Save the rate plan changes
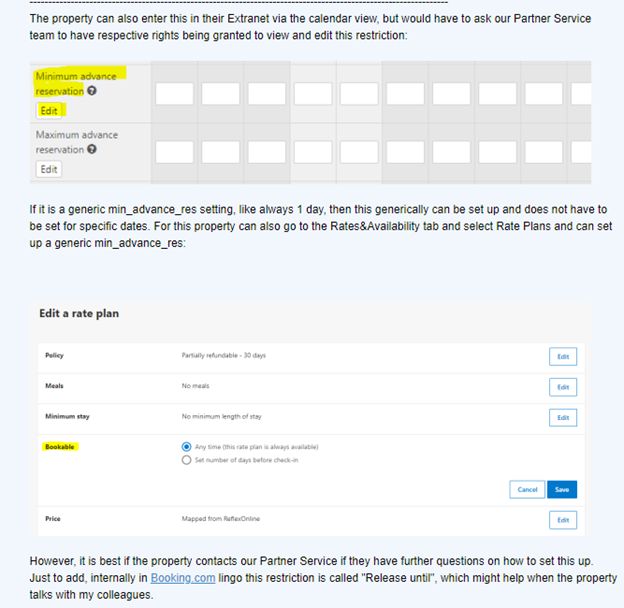The height and width of the screenshot is (608, 624). click(x=562, y=489)
